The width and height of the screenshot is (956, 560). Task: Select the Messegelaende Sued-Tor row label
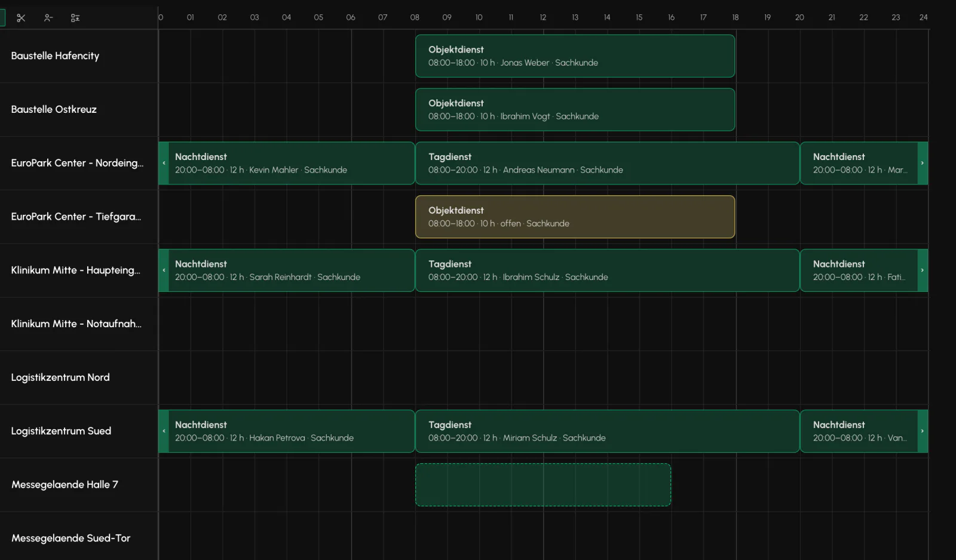point(71,539)
